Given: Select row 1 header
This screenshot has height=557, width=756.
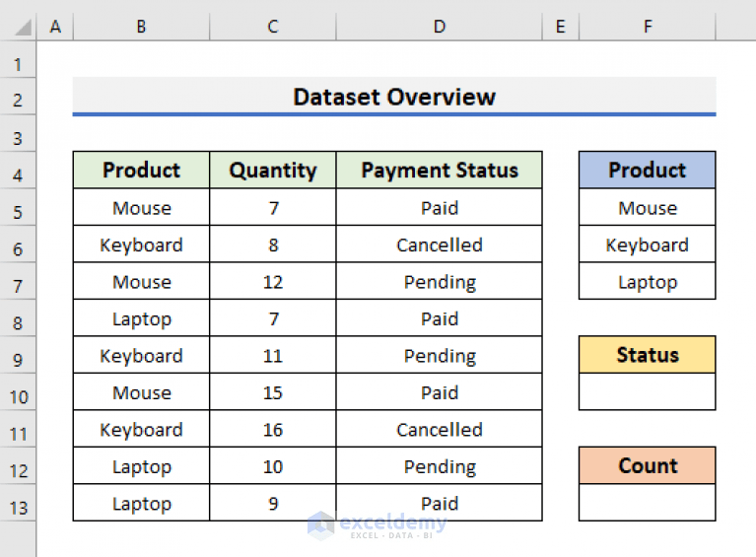Looking at the screenshot, I should [x=18, y=59].
